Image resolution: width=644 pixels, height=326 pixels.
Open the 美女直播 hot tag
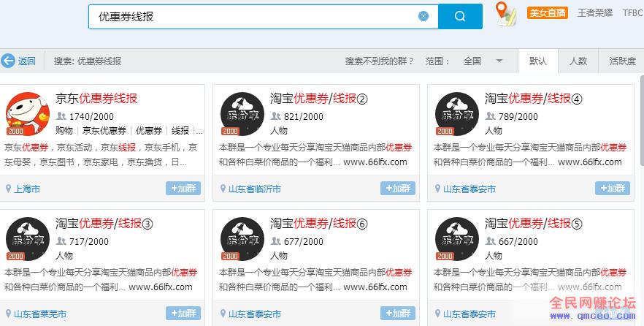(548, 12)
